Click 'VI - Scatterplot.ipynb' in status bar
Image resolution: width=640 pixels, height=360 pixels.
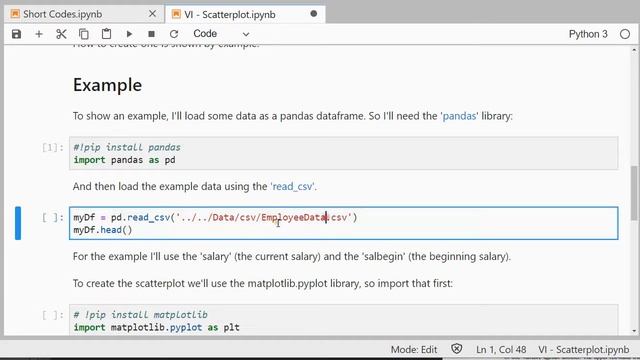click(x=584, y=350)
